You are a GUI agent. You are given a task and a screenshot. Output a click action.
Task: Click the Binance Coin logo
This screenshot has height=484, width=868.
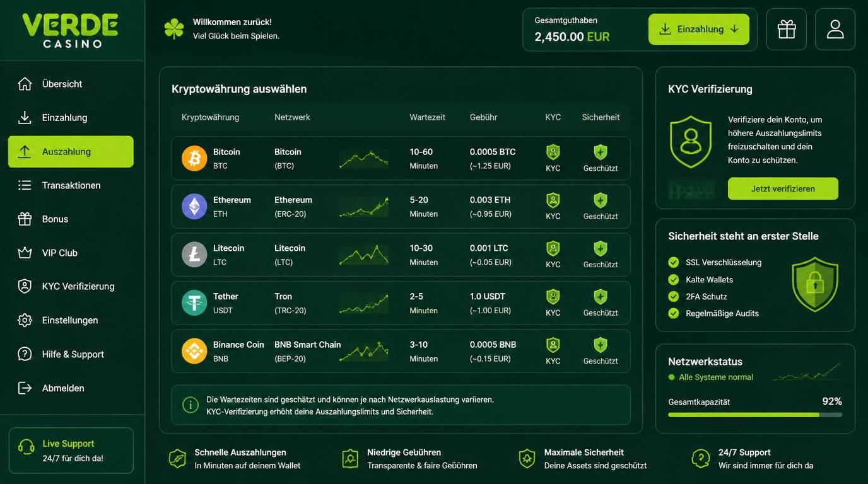[x=194, y=351]
